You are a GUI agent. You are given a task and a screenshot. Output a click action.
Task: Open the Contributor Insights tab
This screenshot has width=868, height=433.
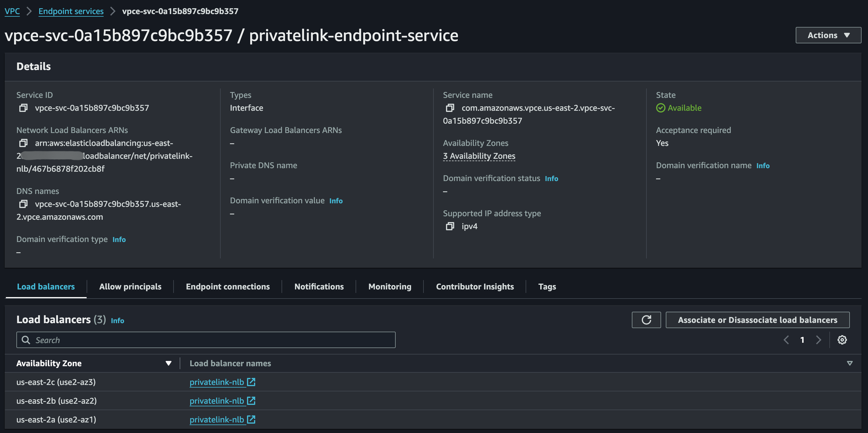click(475, 287)
